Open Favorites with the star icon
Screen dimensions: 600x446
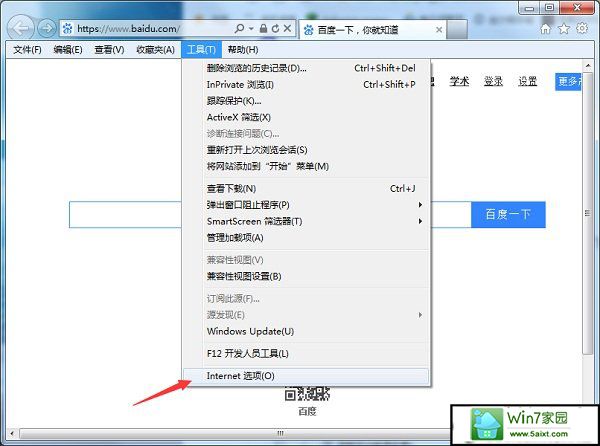pyautogui.click(x=564, y=29)
